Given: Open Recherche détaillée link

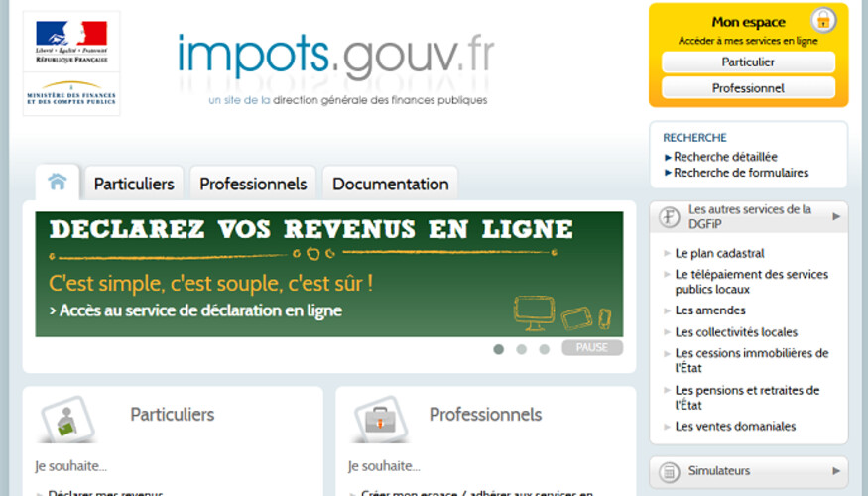Looking at the screenshot, I should coord(725,157).
